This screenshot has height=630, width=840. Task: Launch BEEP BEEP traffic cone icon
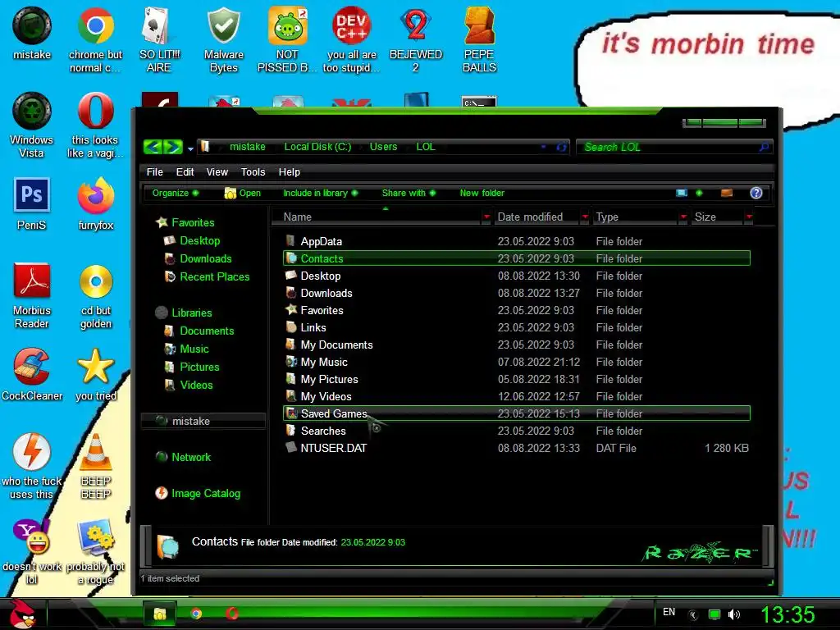[95, 465]
